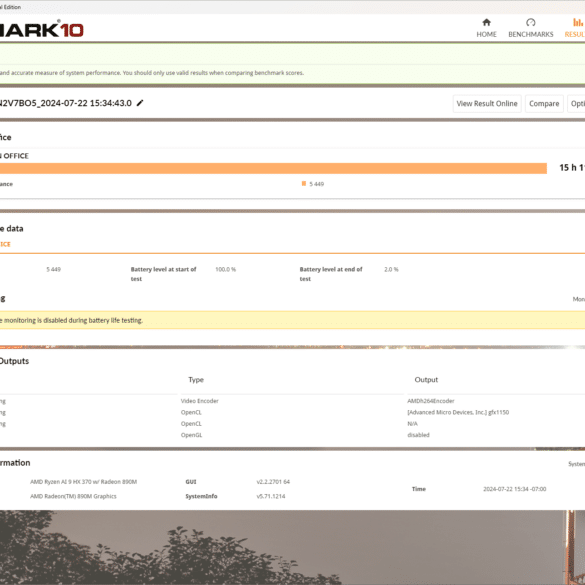Click the 'Battery level at end of test' label
Image resolution: width=585 pixels, height=585 pixels.
(331, 274)
